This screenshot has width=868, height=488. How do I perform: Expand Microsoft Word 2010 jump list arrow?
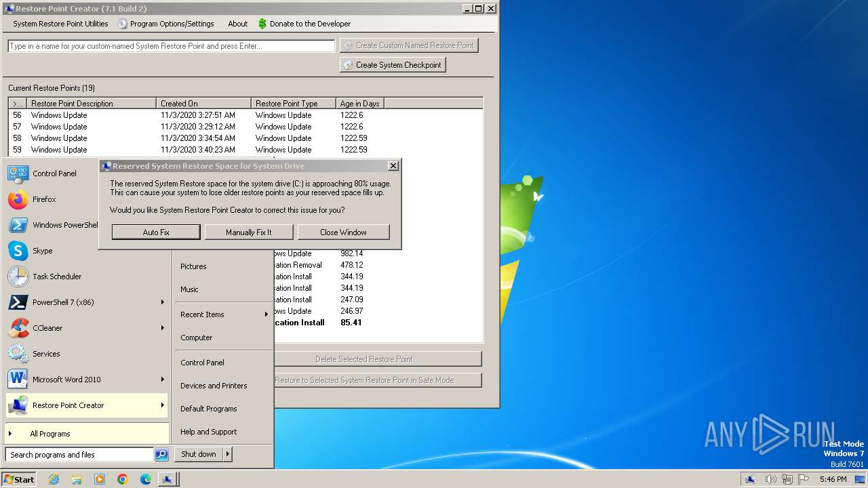[162, 380]
